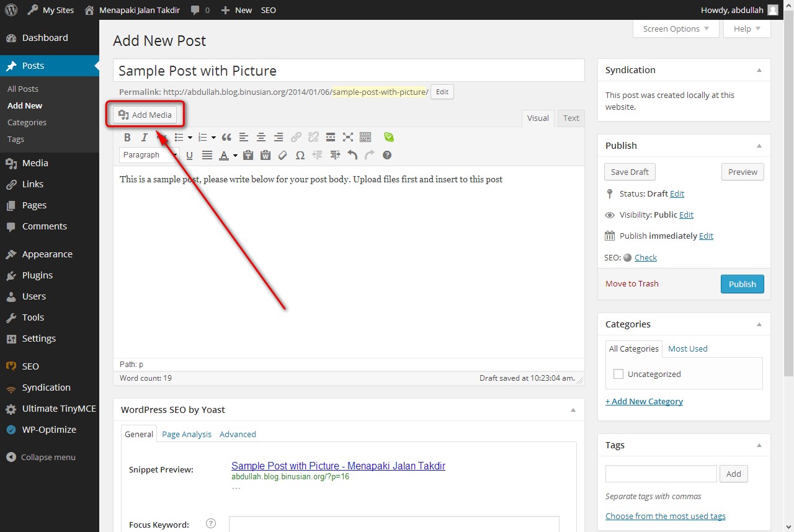Undo the last edit
Image resolution: width=794 pixels, height=532 pixels.
point(352,155)
